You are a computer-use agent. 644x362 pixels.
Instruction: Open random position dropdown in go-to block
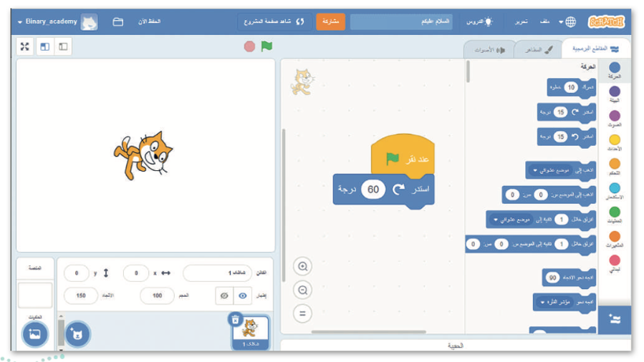tap(551, 170)
